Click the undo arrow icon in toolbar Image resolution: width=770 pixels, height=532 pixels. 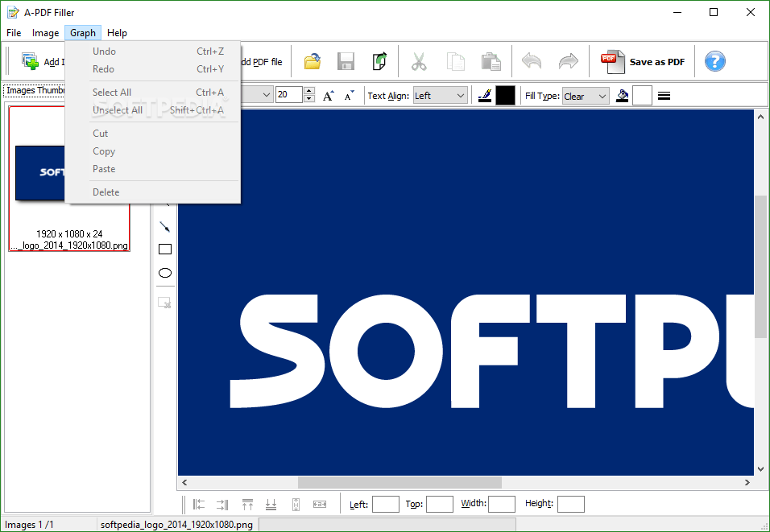(532, 61)
